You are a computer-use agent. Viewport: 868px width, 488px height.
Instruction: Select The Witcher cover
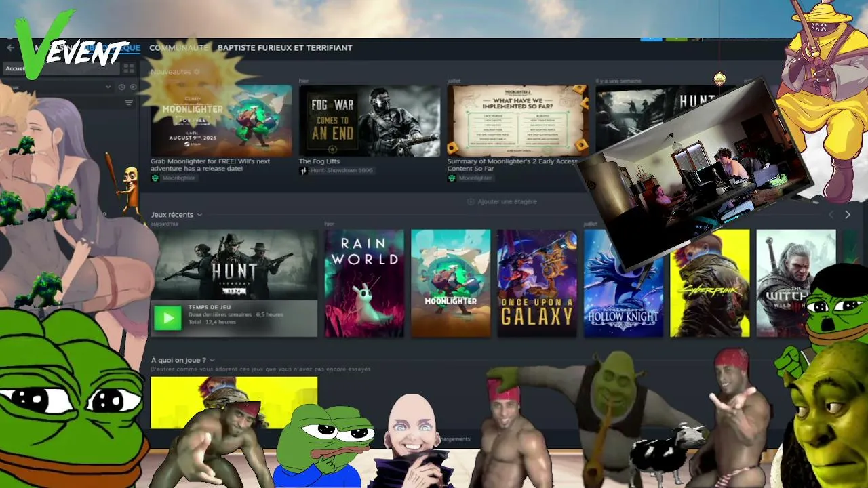[x=796, y=283]
